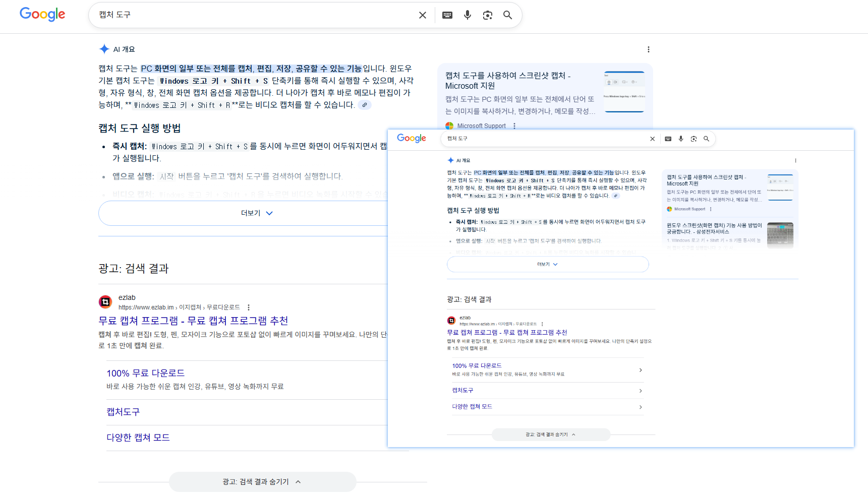This screenshot has width=868, height=498.
Task: Click 캡처 도구 실행 방법 heading on main page
Action: point(140,129)
